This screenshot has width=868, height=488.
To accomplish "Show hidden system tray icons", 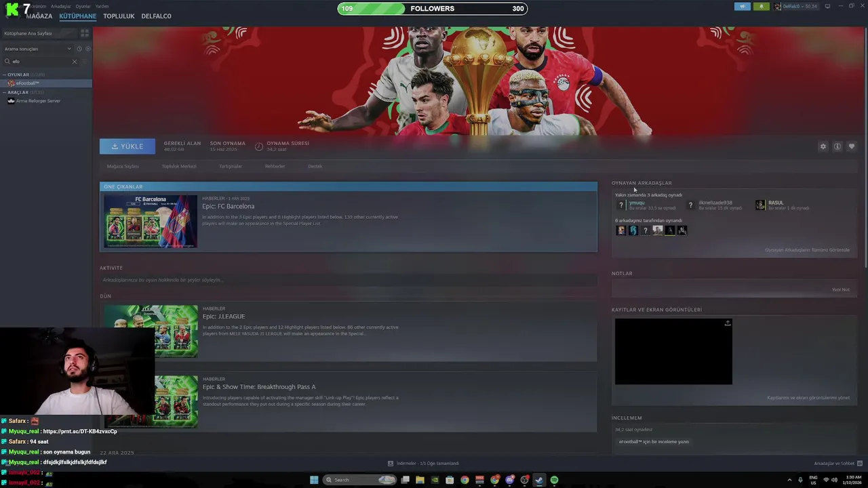I will (x=789, y=480).
